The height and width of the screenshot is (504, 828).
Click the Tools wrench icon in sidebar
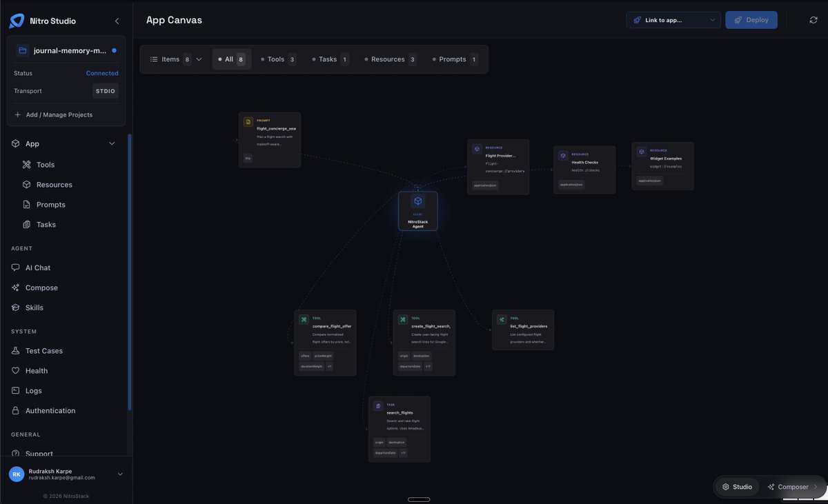[x=27, y=165]
